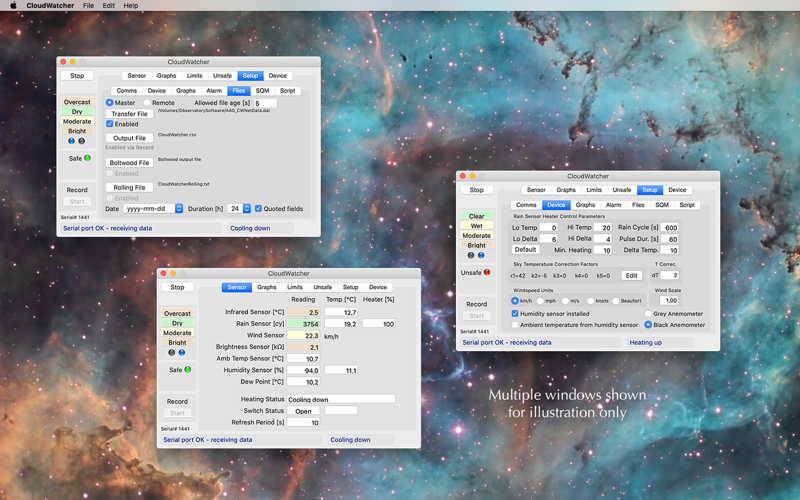Click Stop in the Device setup window

tap(477, 190)
